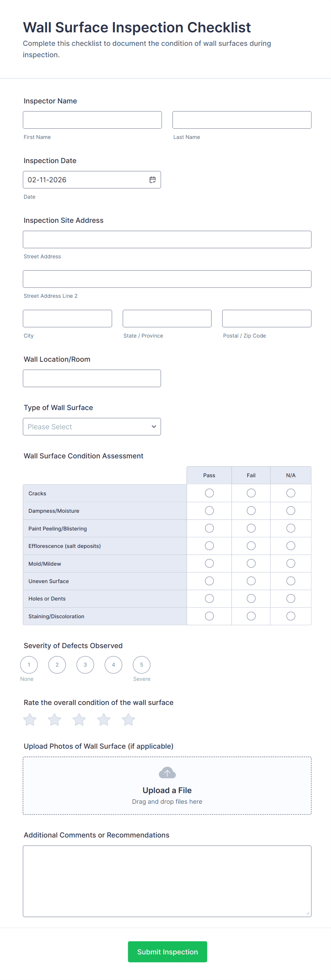Expand the Type of Wall Surface dropdown

pos(92,427)
